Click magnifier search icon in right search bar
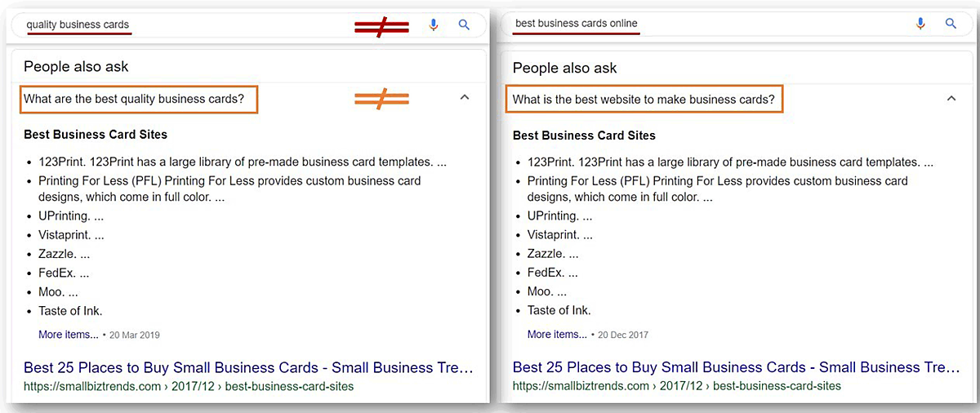980x413 pixels. tap(951, 24)
